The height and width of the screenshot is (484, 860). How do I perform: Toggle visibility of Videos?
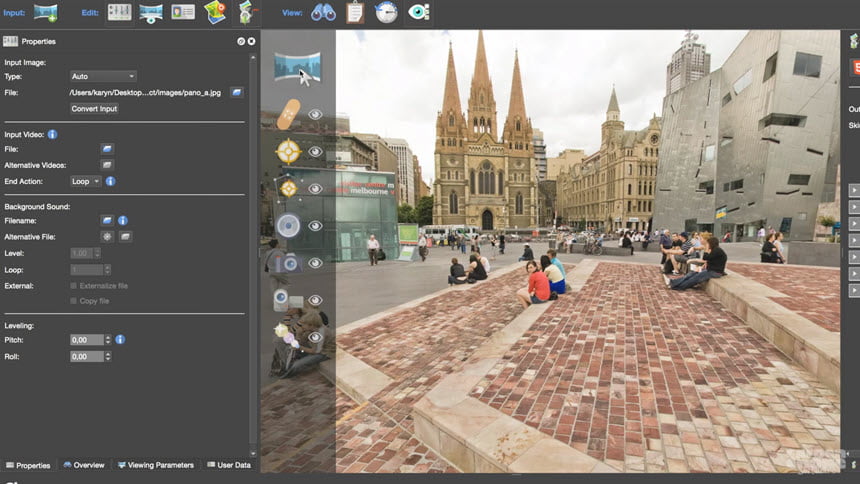point(315,300)
